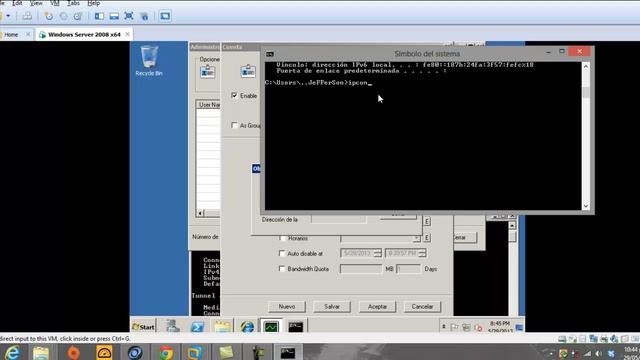640x360 pixels.
Task: Click the left scroll arrow under the user list
Action: click(x=200, y=213)
